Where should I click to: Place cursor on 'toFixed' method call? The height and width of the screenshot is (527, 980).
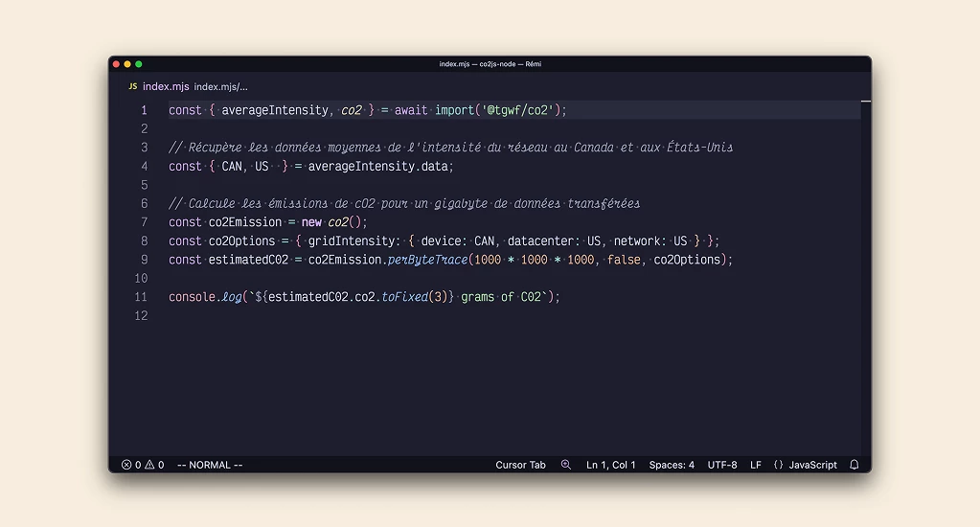click(x=404, y=298)
